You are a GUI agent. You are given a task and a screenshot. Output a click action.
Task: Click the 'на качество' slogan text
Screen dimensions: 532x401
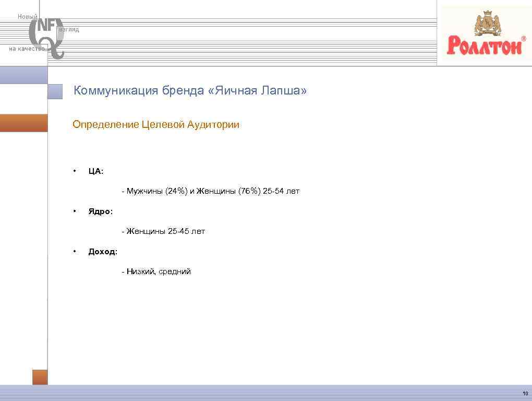coord(27,49)
